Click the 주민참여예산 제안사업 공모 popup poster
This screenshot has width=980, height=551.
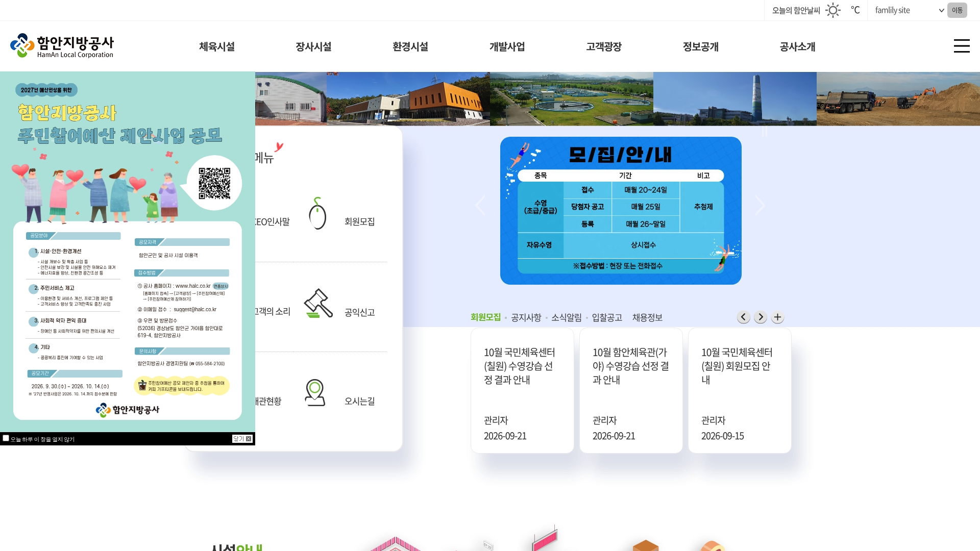128,252
